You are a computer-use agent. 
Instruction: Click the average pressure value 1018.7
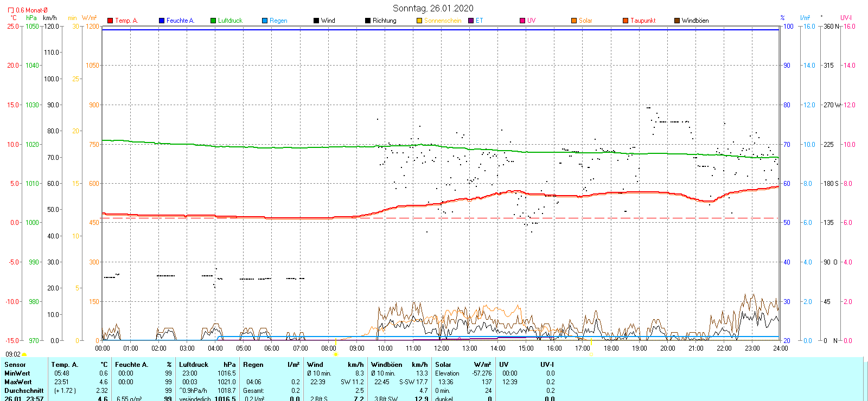tap(227, 391)
